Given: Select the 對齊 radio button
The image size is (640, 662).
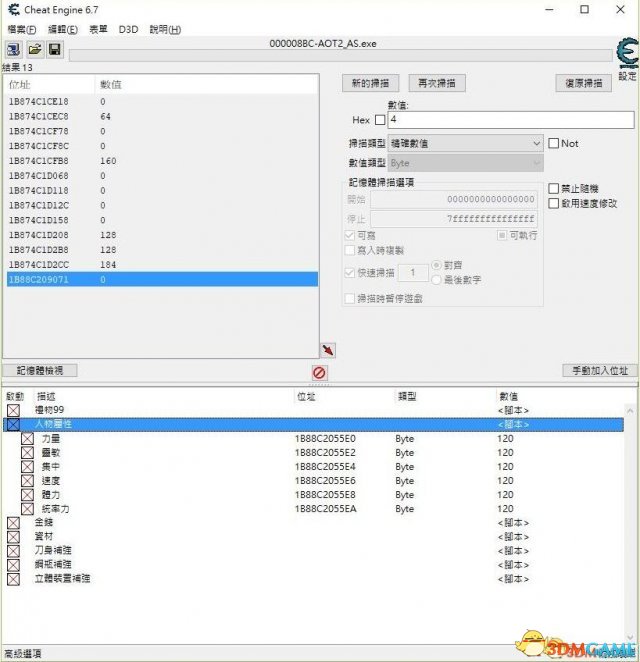Looking at the screenshot, I should [437, 265].
